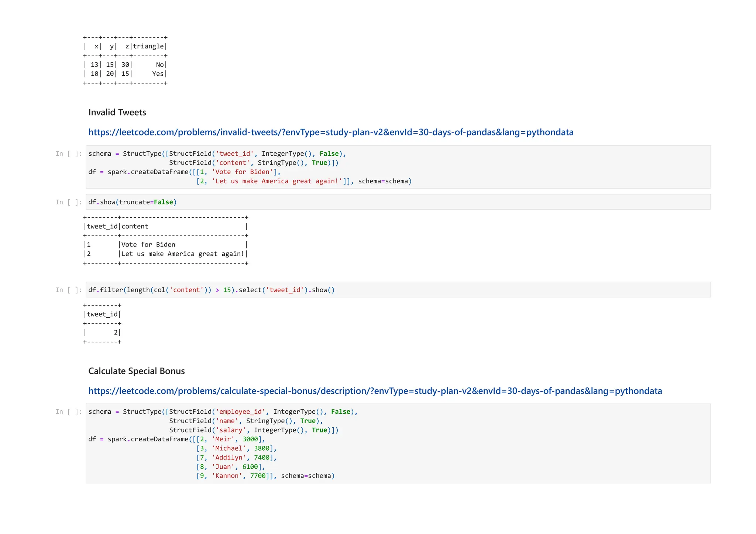
Task: Click the tweet_id|content output header
Action: 166,226
